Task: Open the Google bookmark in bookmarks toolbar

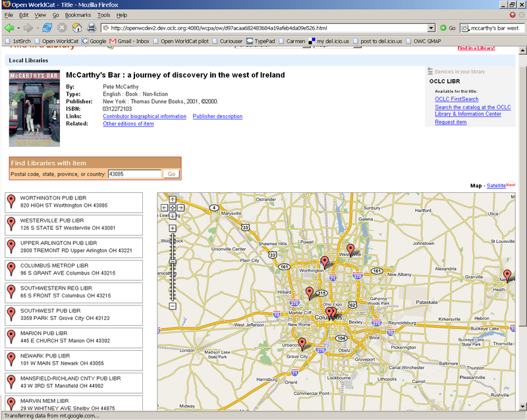Action: pyautogui.click(x=94, y=41)
